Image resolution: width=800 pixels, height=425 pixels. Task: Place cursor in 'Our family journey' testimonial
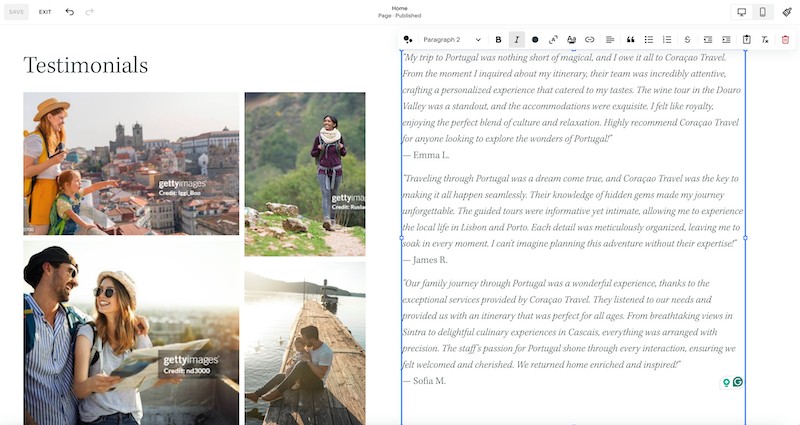coord(569,323)
